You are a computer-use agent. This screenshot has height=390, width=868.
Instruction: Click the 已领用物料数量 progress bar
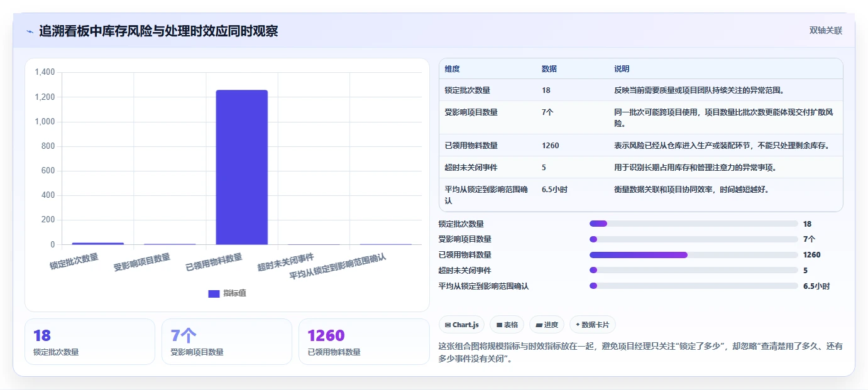tap(694, 255)
